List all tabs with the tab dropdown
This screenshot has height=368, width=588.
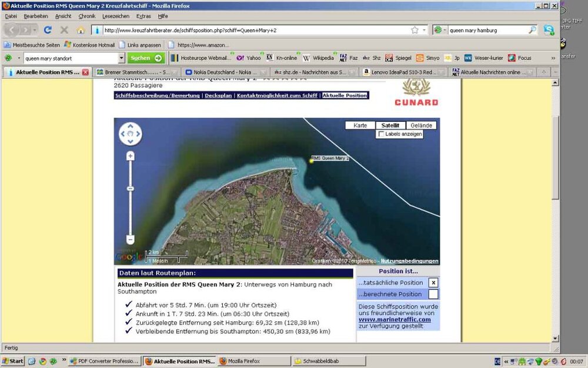coord(556,72)
